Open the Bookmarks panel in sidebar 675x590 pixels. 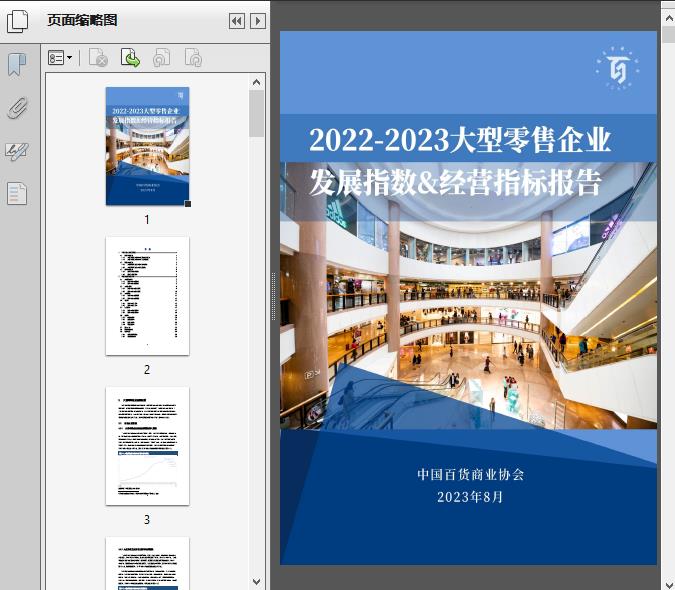tap(17, 65)
